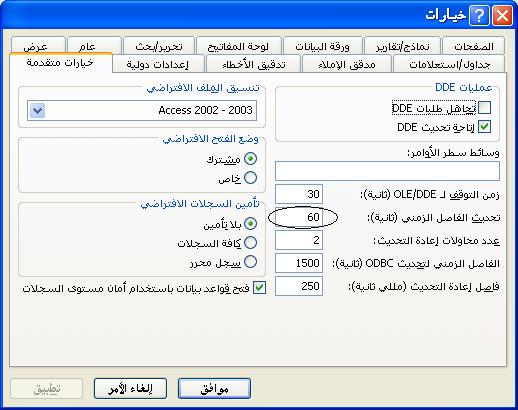Select كافة السجلات locking option
518x410 pixels.
point(250,243)
